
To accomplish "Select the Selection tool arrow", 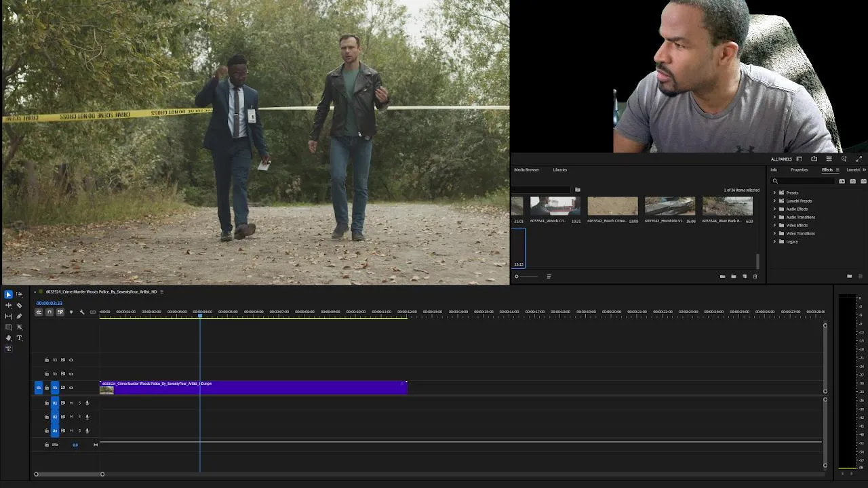I will (8, 294).
